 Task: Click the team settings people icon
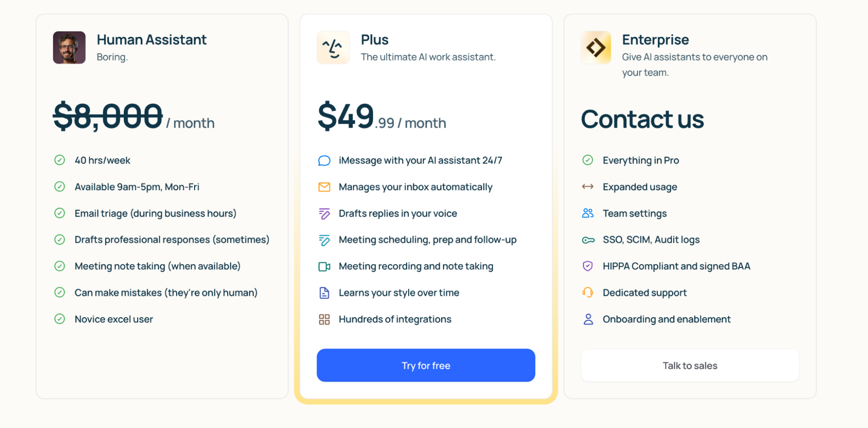click(588, 213)
